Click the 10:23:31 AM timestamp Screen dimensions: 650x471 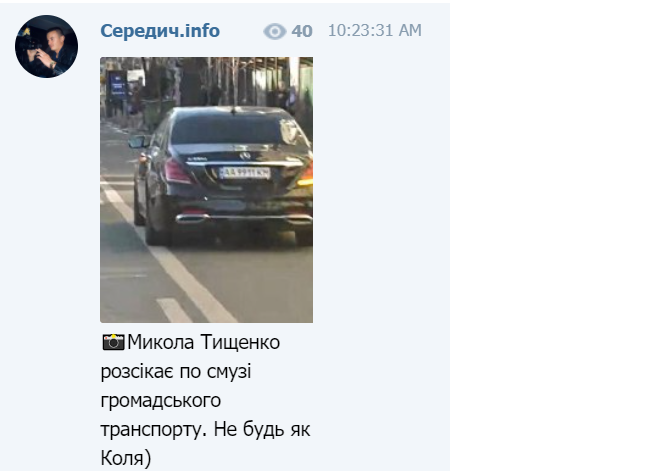[375, 31]
